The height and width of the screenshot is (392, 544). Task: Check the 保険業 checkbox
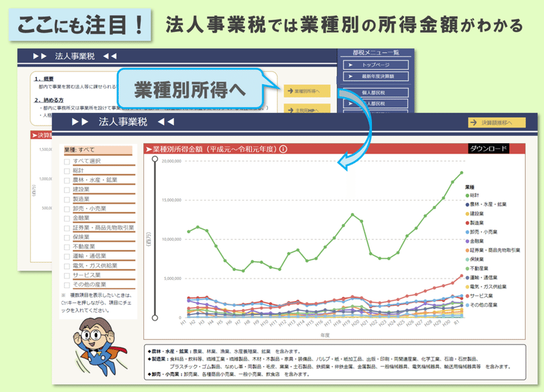click(67, 237)
